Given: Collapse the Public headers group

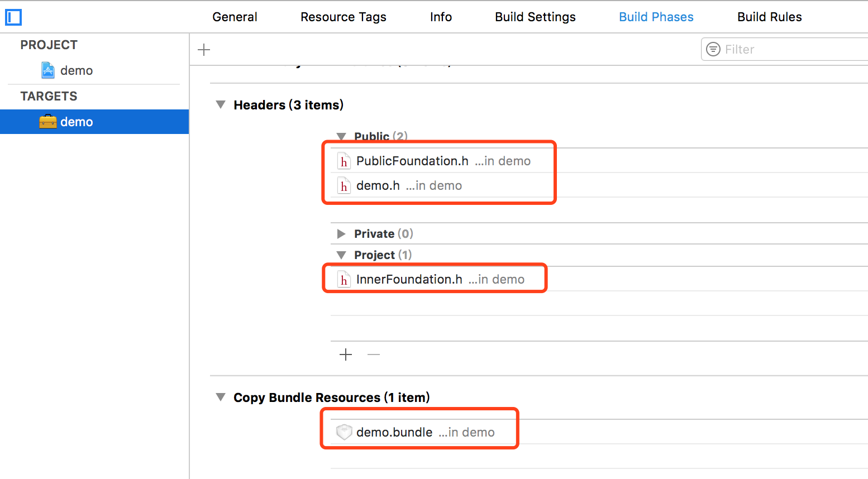Looking at the screenshot, I should (341, 136).
